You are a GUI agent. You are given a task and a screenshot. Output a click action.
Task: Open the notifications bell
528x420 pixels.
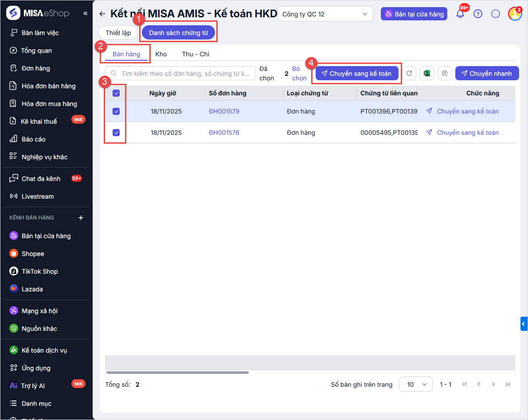(460, 14)
